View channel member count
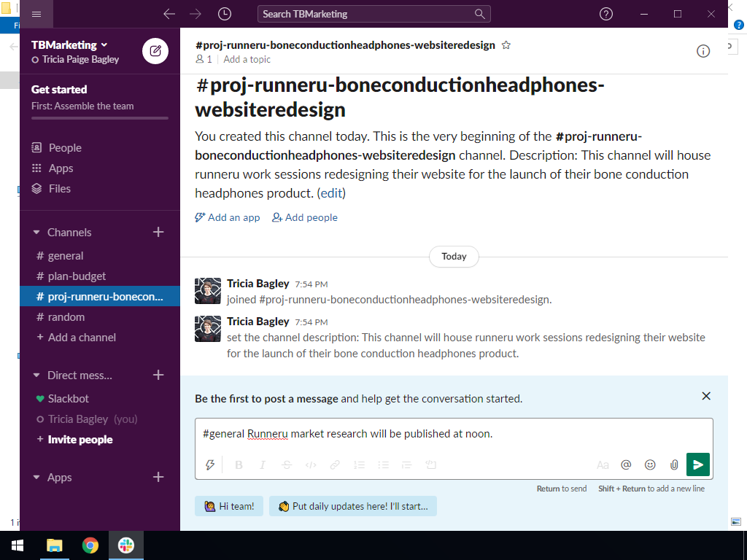 pos(204,60)
